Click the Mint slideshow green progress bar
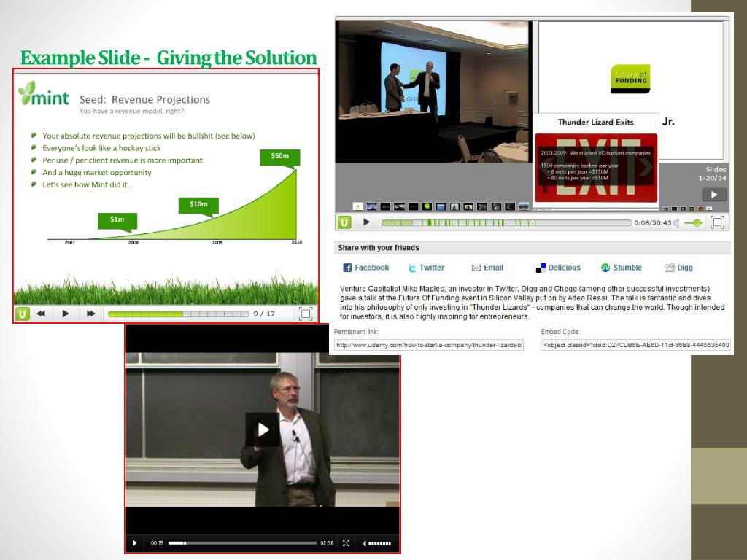 [178, 314]
